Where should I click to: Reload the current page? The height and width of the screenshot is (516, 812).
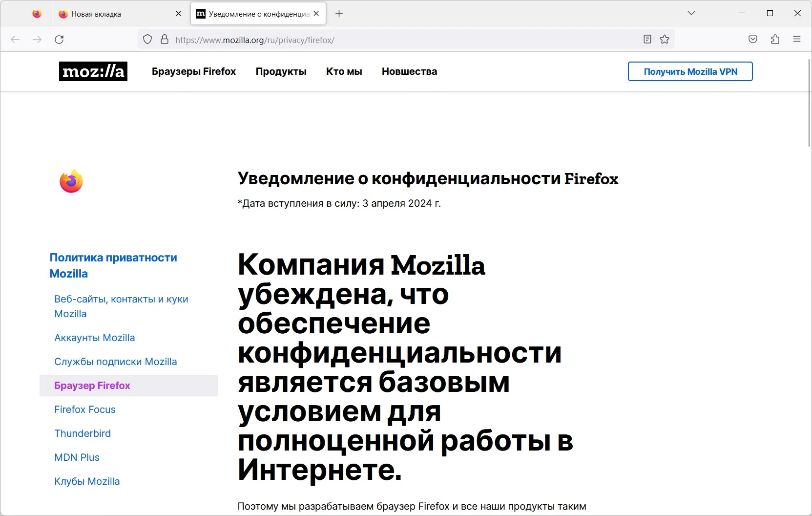pyautogui.click(x=59, y=40)
